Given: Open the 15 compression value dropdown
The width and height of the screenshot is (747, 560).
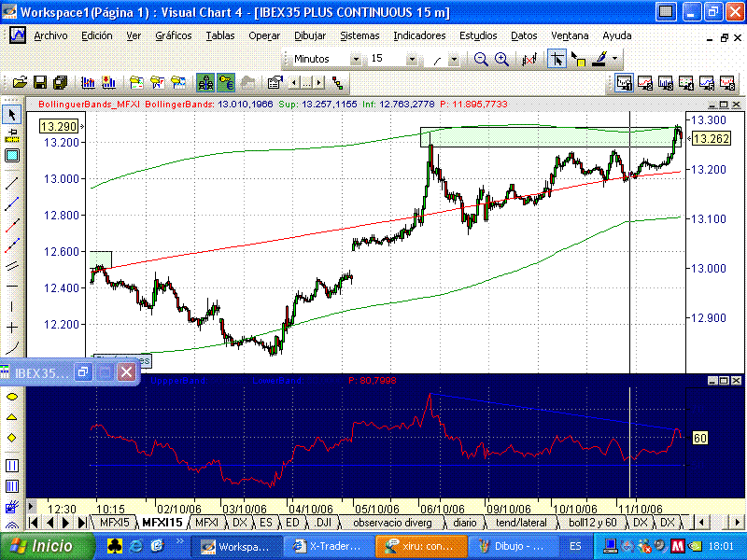Looking at the screenshot, I should click(413, 59).
